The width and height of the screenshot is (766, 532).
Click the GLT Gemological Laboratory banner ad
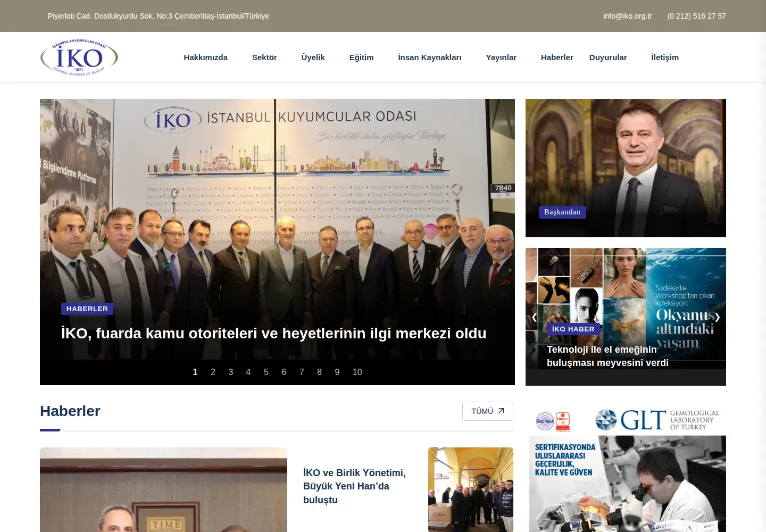(x=628, y=468)
